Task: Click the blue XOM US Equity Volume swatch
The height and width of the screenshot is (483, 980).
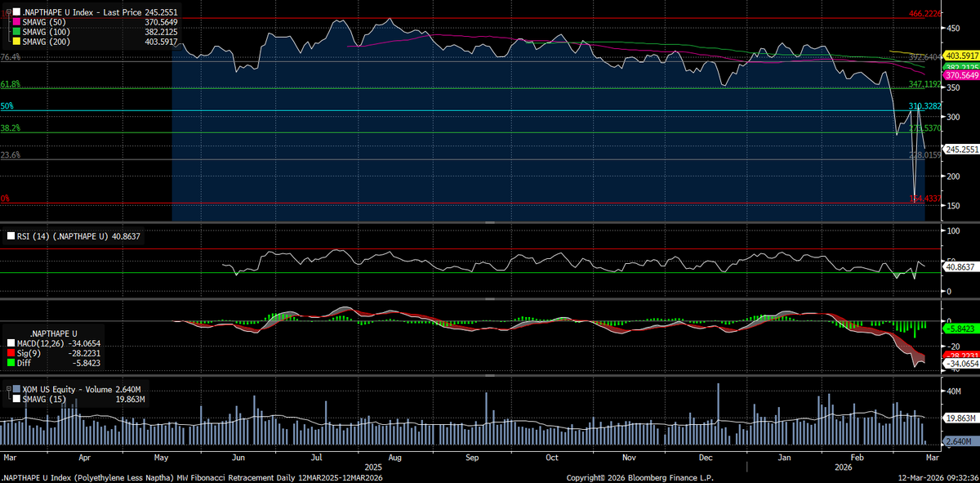Action: tap(16, 390)
